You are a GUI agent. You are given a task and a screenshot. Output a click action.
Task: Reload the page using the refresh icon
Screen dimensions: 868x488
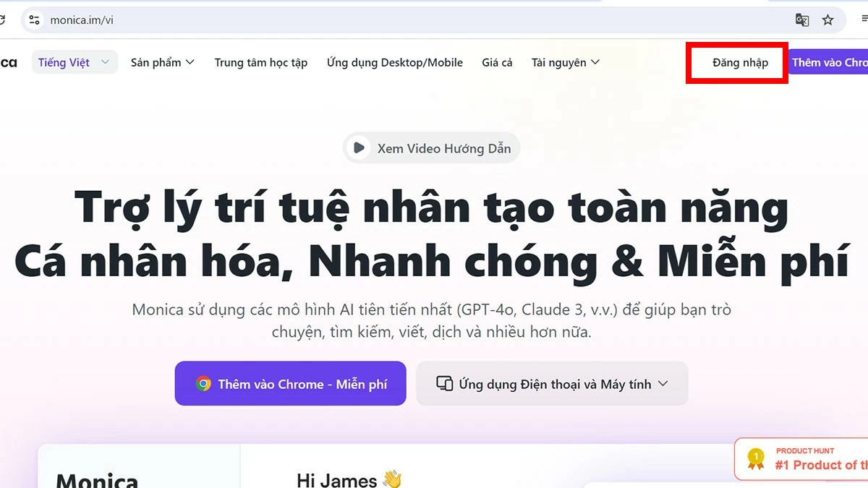[4, 20]
